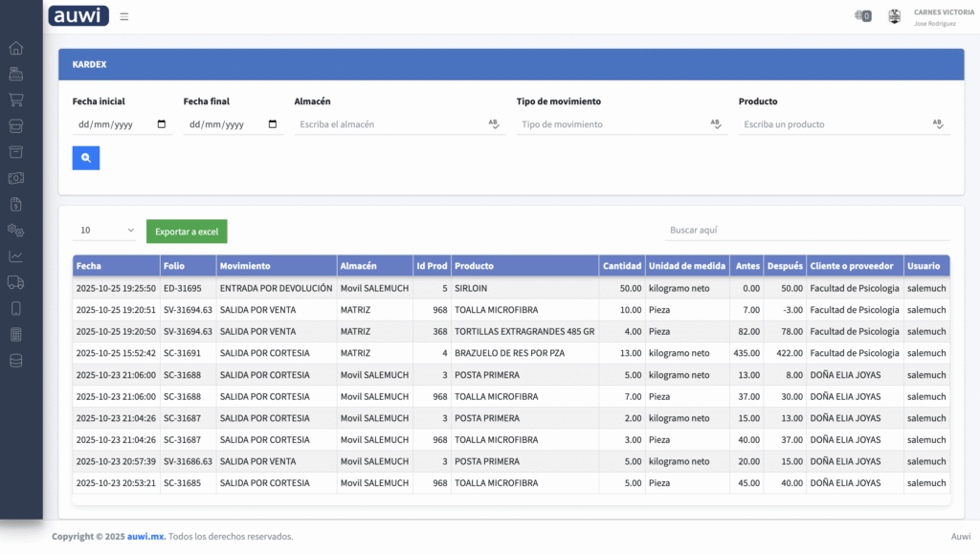
Task: Sort table by Fecha column header
Action: 89,265
